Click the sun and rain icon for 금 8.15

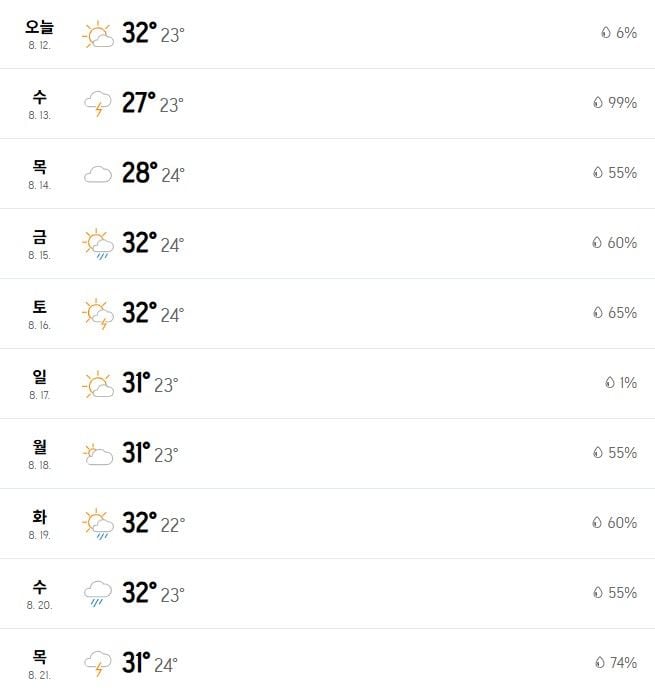click(98, 244)
